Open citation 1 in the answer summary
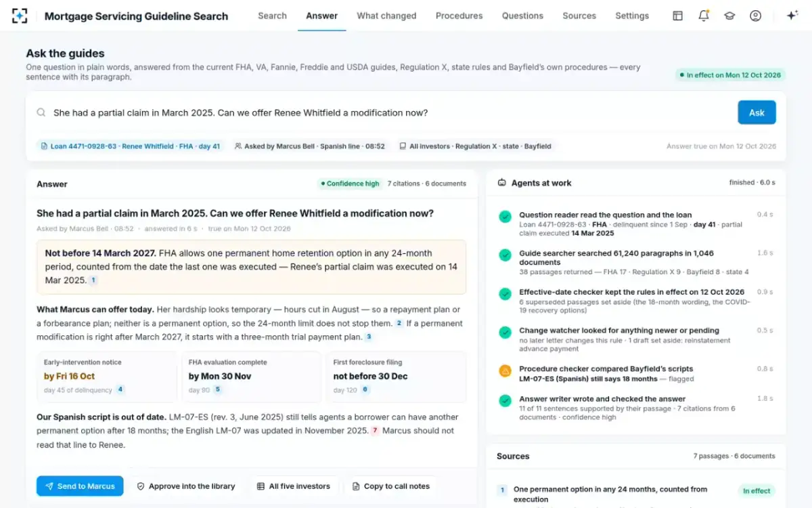812x508 pixels. [x=93, y=280]
